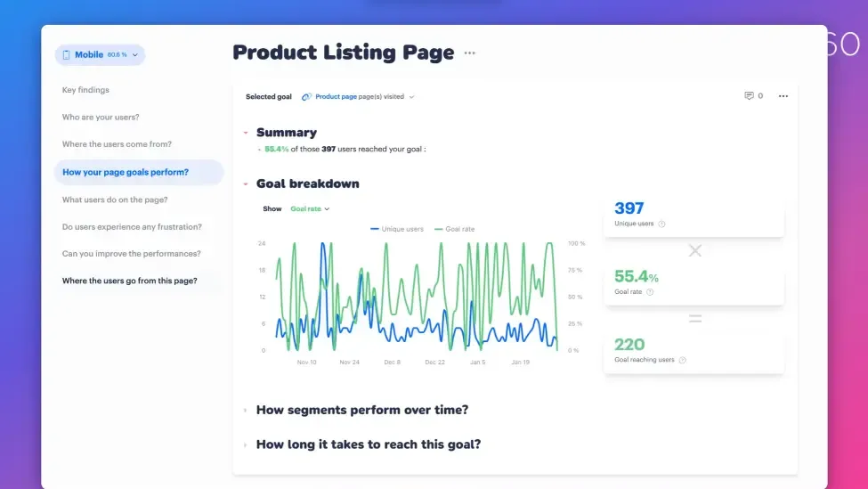Toggle the Unique users legend entry
868x489 pixels.
(x=396, y=229)
